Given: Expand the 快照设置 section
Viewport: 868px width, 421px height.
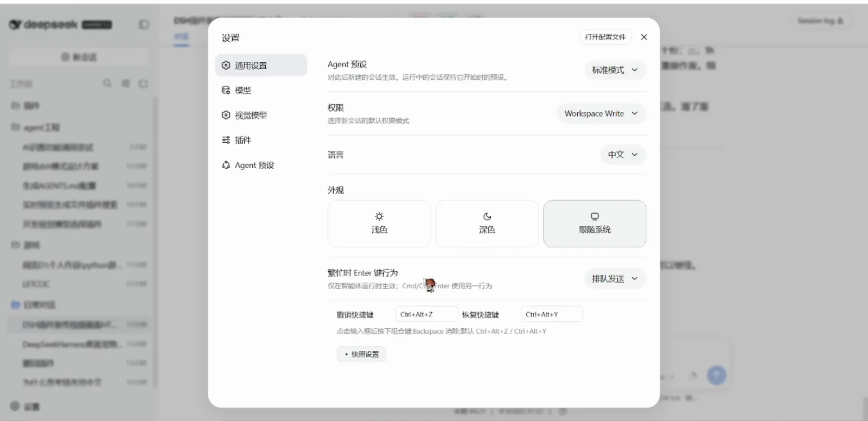Looking at the screenshot, I should tap(361, 354).
